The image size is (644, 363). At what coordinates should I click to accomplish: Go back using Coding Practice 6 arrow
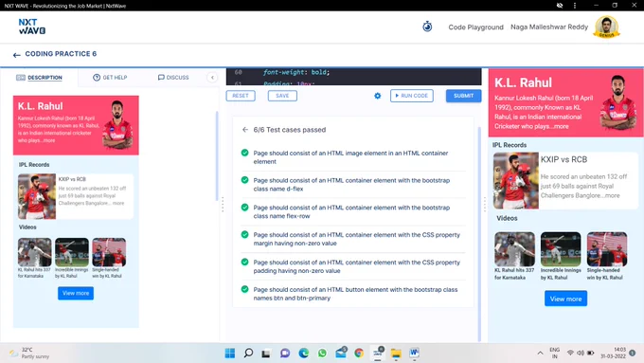16,55
